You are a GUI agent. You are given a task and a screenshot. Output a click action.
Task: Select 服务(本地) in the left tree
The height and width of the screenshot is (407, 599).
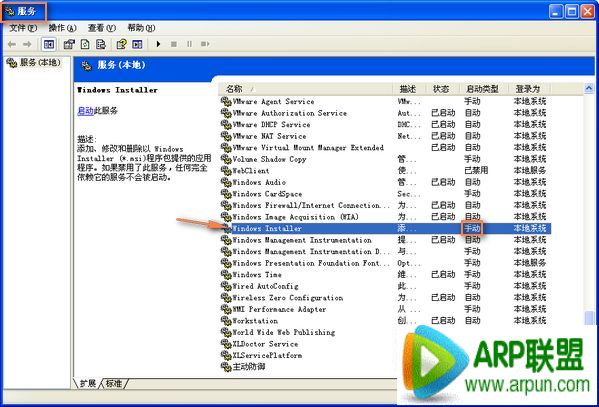click(x=34, y=62)
